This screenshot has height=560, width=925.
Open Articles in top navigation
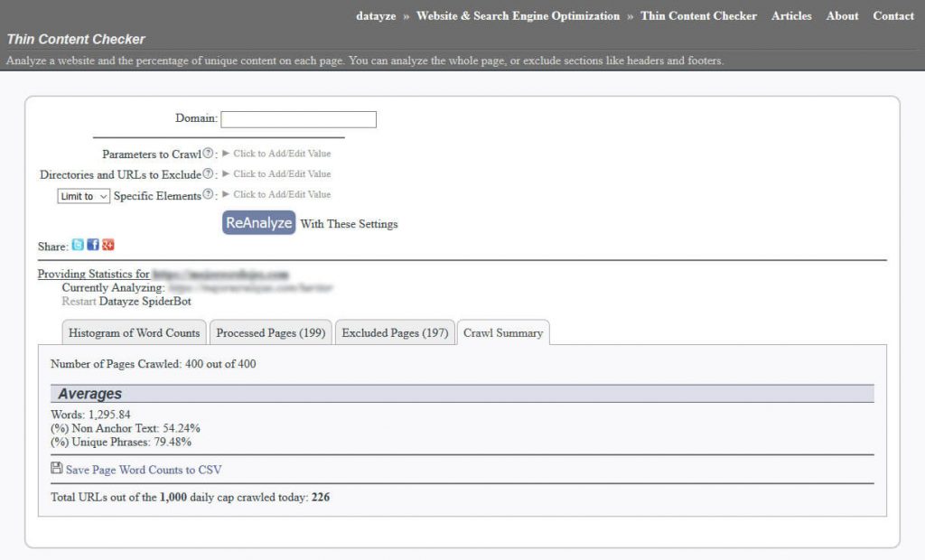(791, 16)
